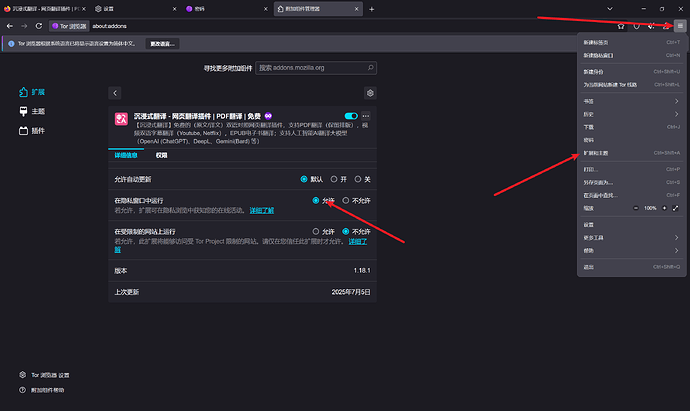690x411 pixels.
Task: Select 主题 themes in the sidebar
Action: click(x=32, y=111)
